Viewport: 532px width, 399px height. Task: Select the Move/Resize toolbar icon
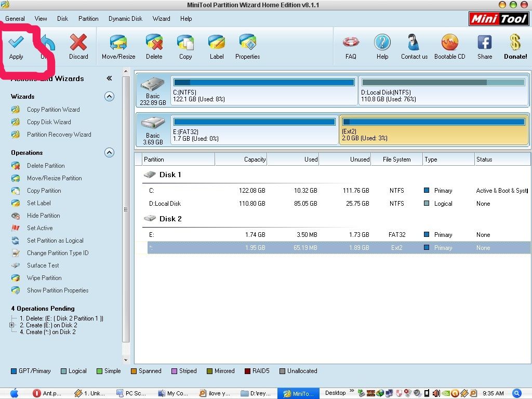[x=118, y=43]
